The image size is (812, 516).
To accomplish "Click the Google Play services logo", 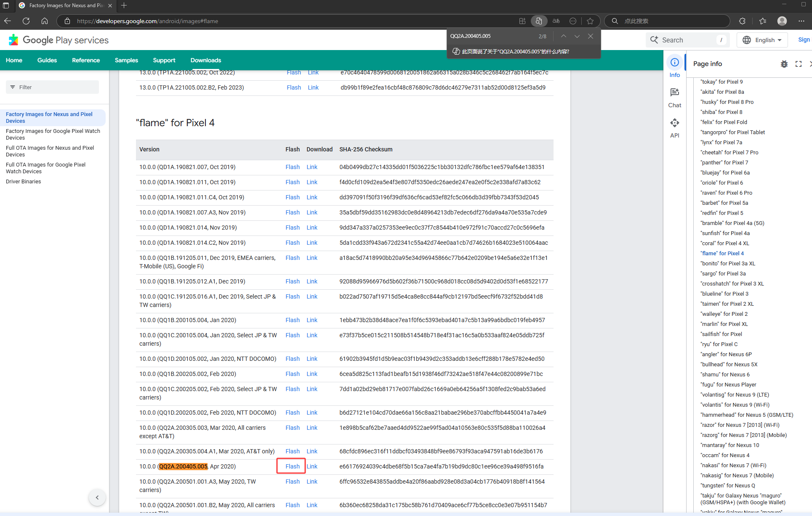I will pos(59,40).
